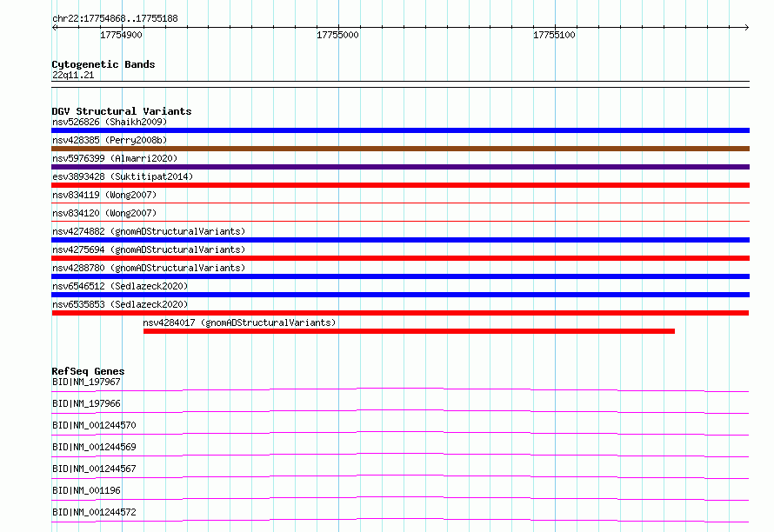Screen dimensions: 774x532
Task: Open the BID|NM_001244570 transcript label
Action: pyautogui.click(x=94, y=425)
